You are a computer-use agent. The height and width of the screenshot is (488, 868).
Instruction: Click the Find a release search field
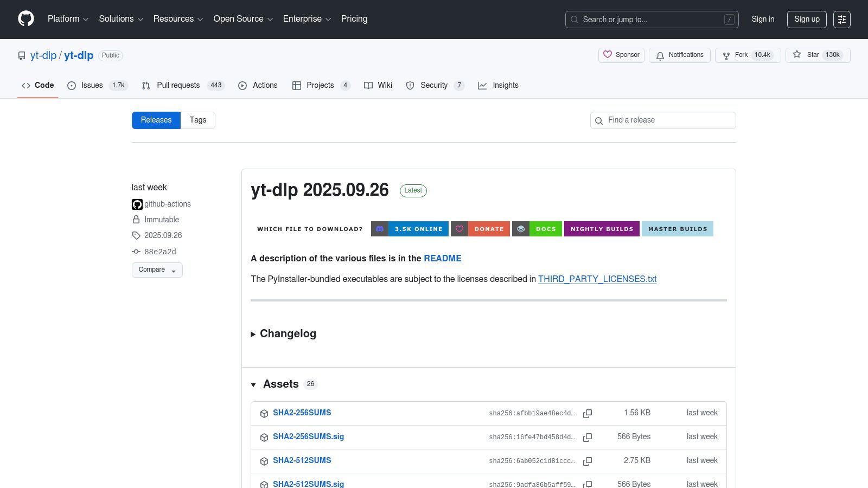click(662, 120)
